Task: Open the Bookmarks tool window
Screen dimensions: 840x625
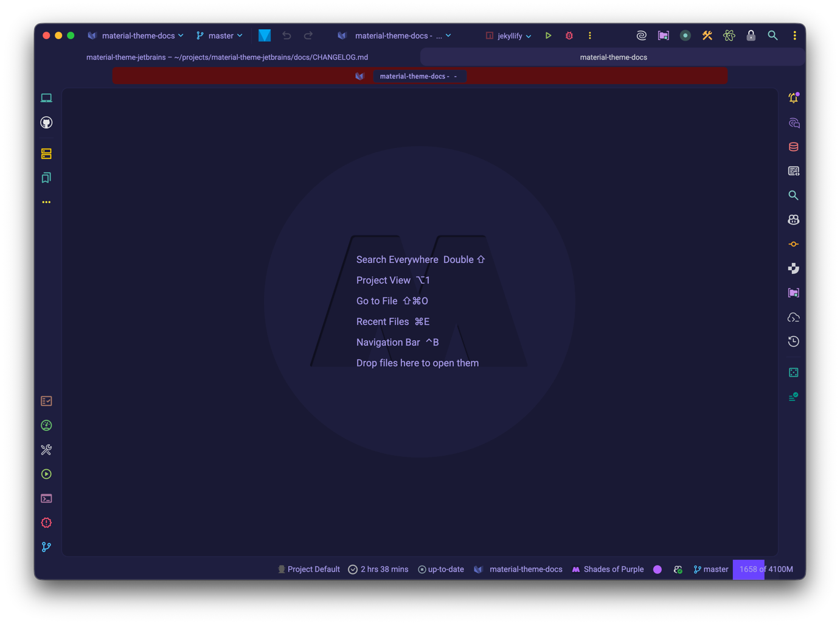Action: 46,178
